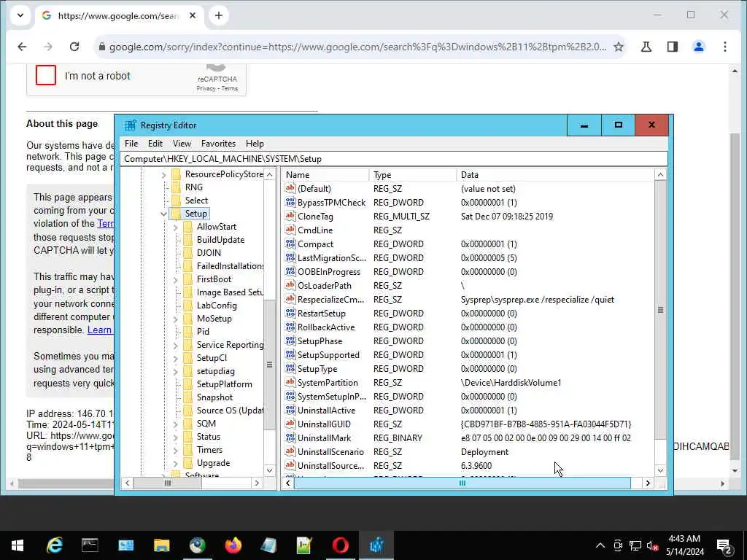
Task: Sort values by Type column header
Action: coord(413,175)
